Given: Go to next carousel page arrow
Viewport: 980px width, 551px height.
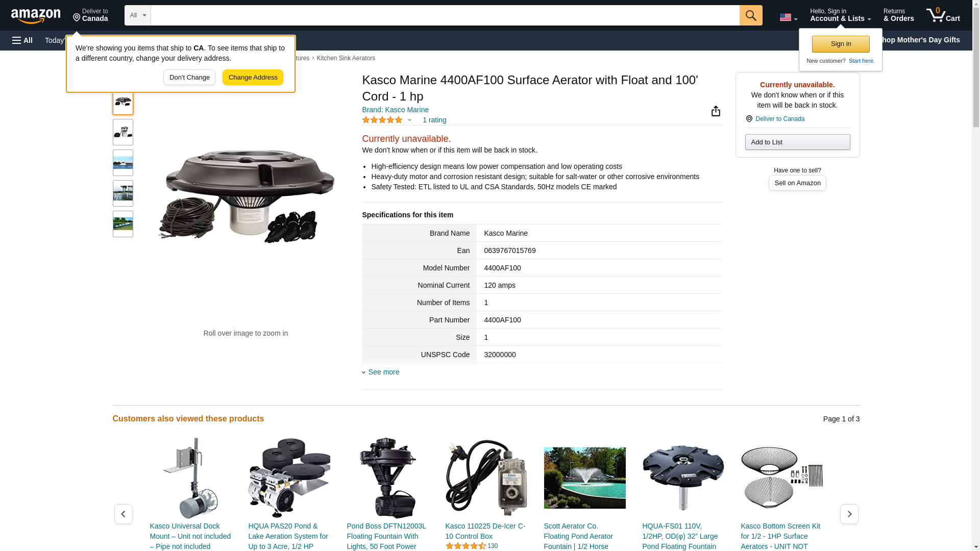Looking at the screenshot, I should (849, 514).
